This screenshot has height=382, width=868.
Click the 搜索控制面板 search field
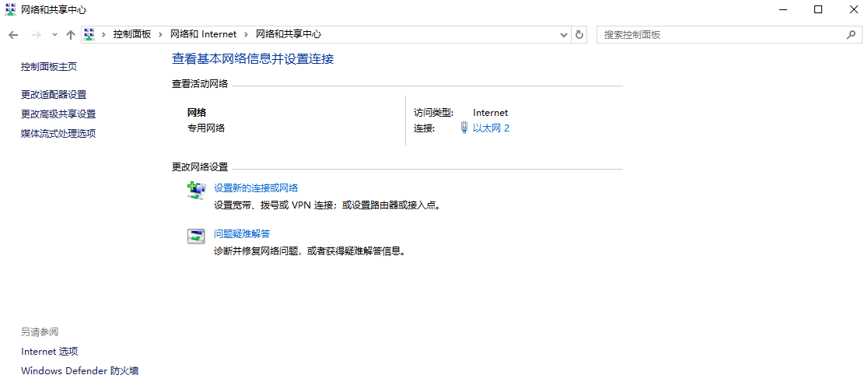(719, 35)
